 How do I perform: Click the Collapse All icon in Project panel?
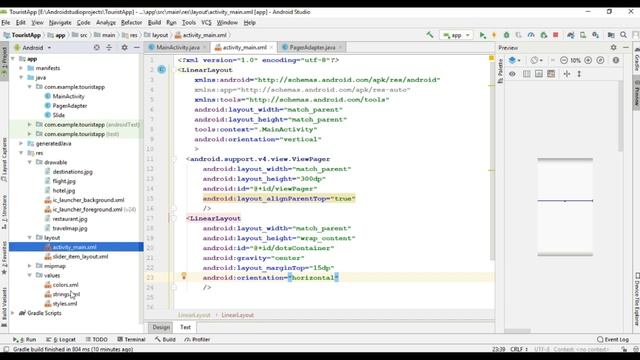coord(109,48)
